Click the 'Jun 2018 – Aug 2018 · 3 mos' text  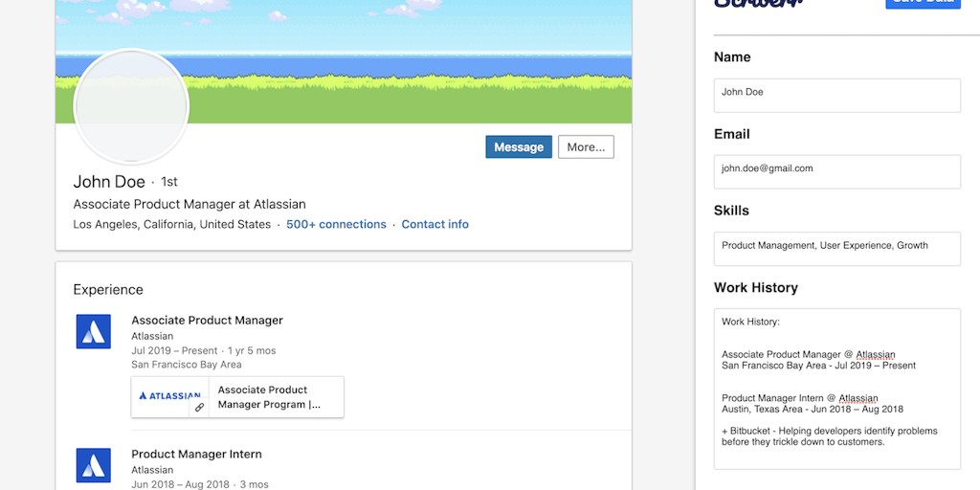(x=200, y=484)
